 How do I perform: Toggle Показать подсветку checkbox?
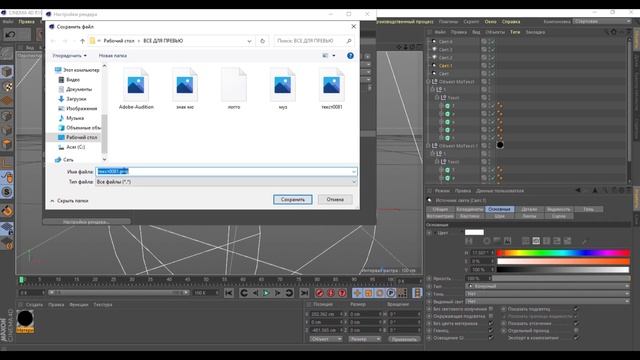(576, 309)
